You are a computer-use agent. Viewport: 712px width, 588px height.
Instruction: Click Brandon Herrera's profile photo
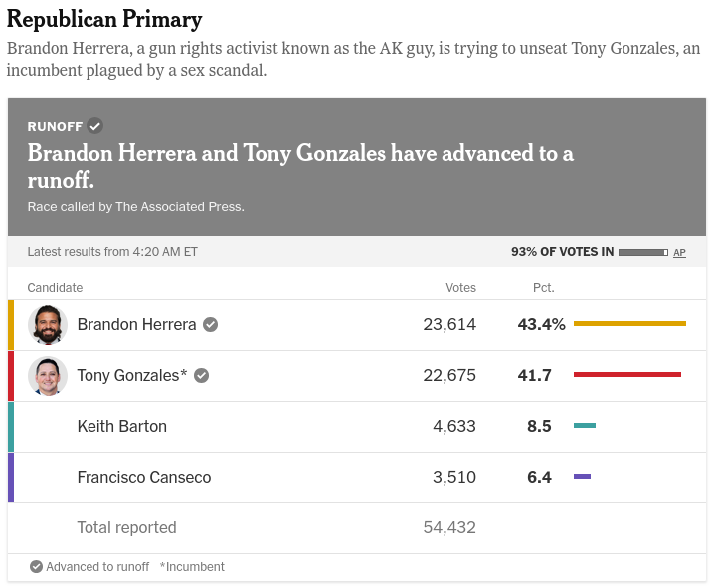[x=47, y=324]
